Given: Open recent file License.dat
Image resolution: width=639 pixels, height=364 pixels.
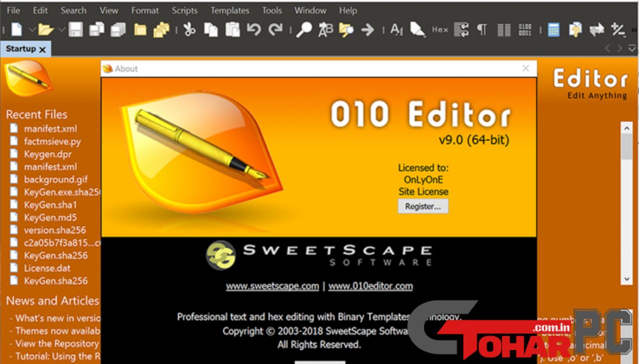Looking at the screenshot, I should [47, 268].
